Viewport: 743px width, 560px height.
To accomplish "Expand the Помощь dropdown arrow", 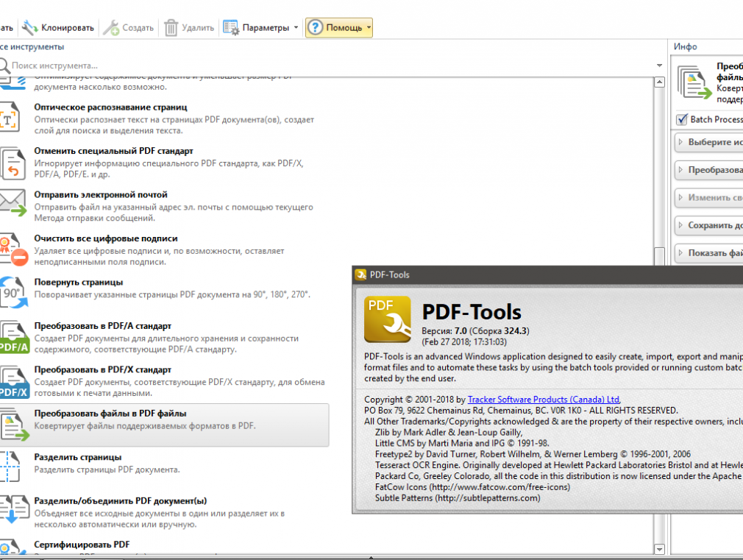I will (x=369, y=27).
